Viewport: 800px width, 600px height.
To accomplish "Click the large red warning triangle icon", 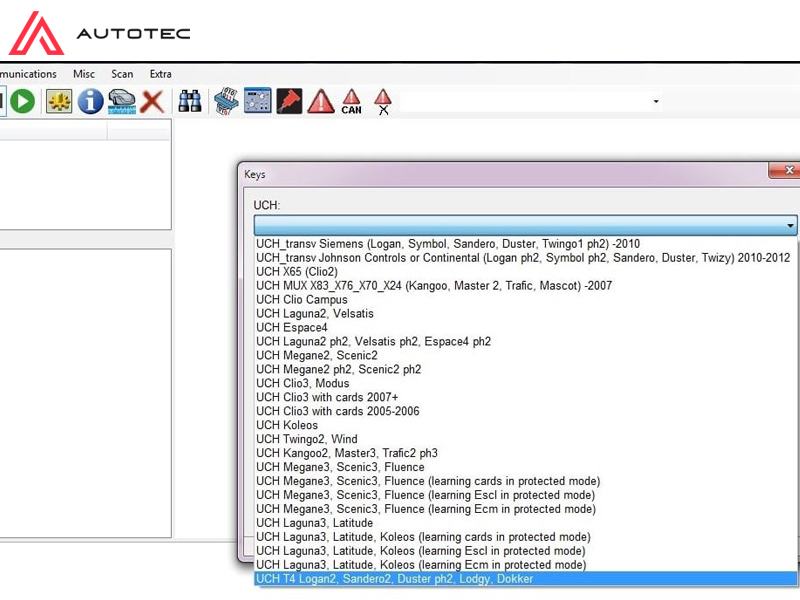I will [x=321, y=101].
